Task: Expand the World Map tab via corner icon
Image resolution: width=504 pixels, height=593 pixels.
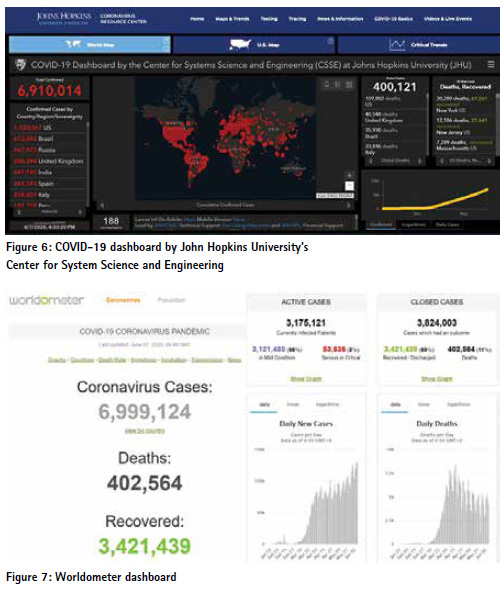Action: tap(166, 40)
